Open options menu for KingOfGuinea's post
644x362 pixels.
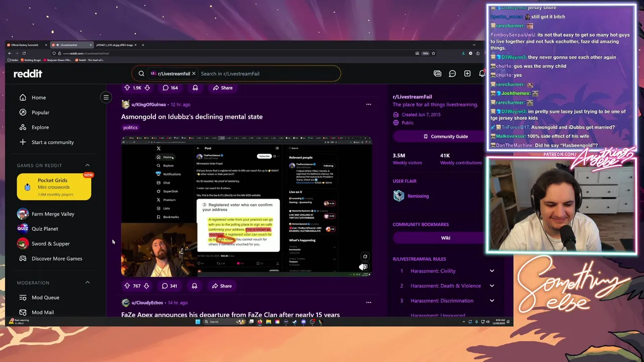(x=369, y=105)
